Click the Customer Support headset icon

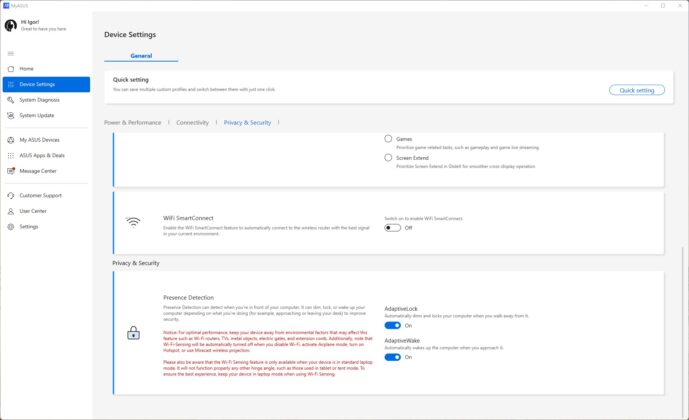11,196
